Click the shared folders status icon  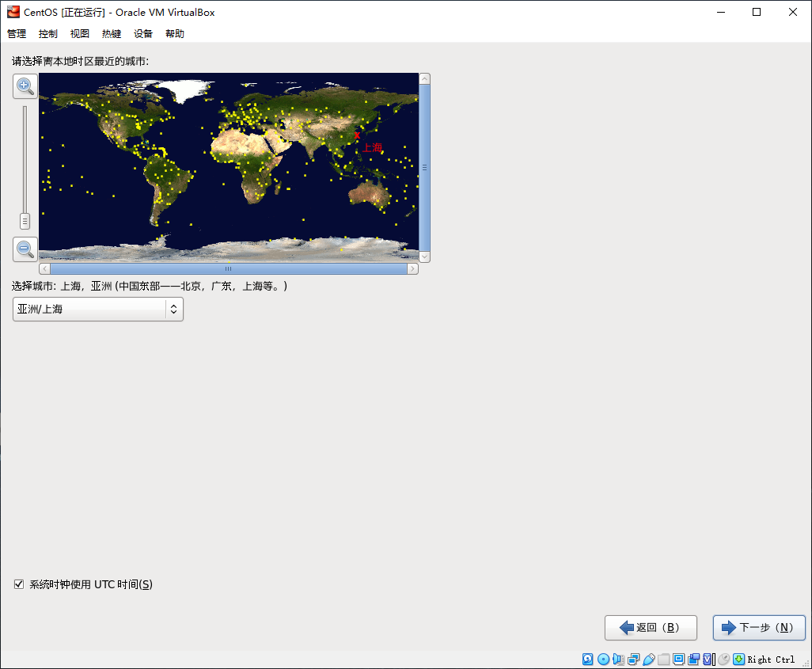coord(664,659)
